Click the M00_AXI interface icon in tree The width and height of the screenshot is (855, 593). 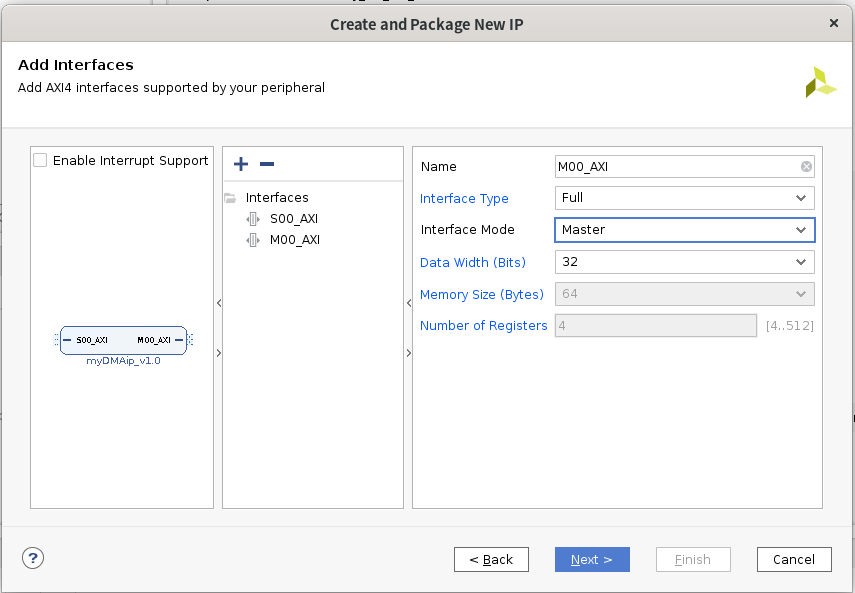coord(253,240)
